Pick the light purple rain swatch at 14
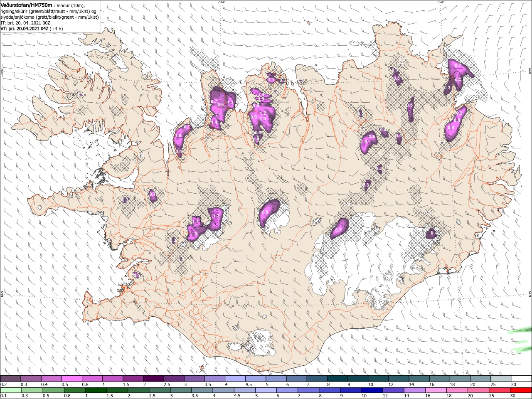This screenshot has width=532, height=399. point(415,390)
